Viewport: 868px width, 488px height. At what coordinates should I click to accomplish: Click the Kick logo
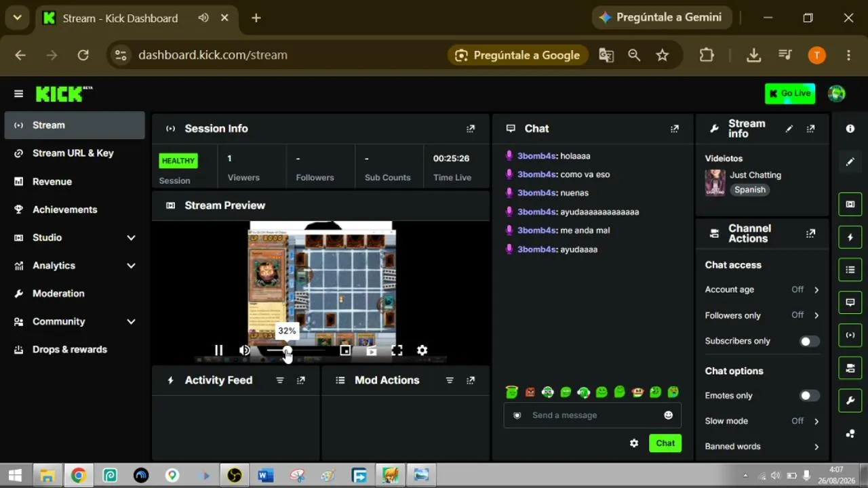pos(64,94)
